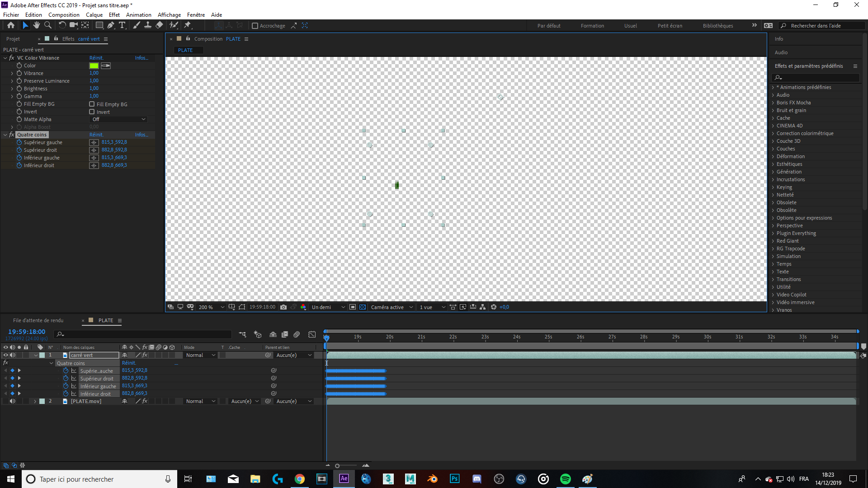Expand the Correction colorimétrique effects category
Viewport: 868px width, 488px height.
pyautogui.click(x=773, y=134)
